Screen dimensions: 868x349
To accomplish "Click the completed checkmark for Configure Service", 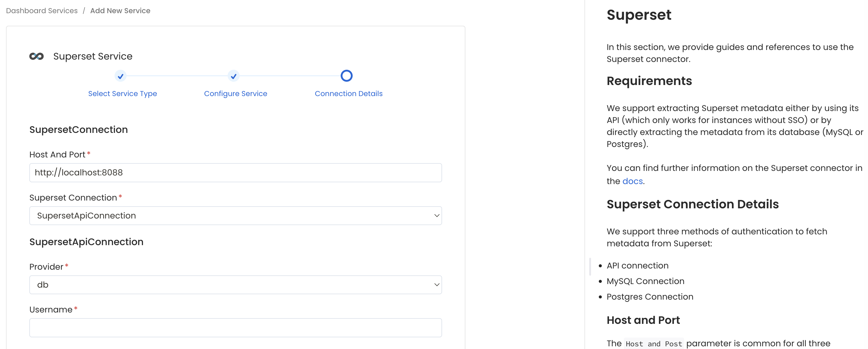I will click(234, 76).
